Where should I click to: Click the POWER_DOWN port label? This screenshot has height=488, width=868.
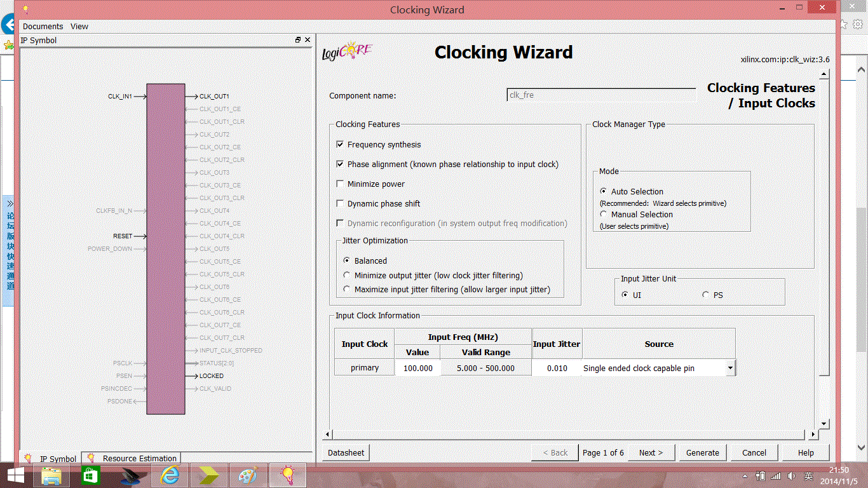pyautogui.click(x=110, y=249)
